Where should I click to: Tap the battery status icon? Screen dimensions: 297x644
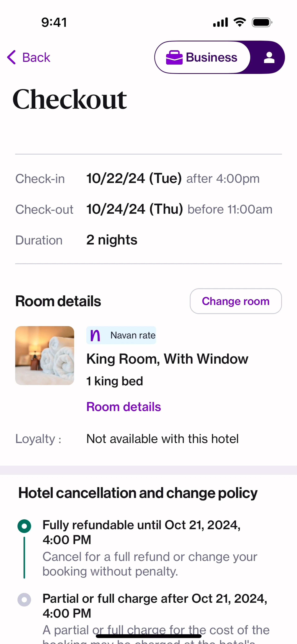[x=262, y=22]
